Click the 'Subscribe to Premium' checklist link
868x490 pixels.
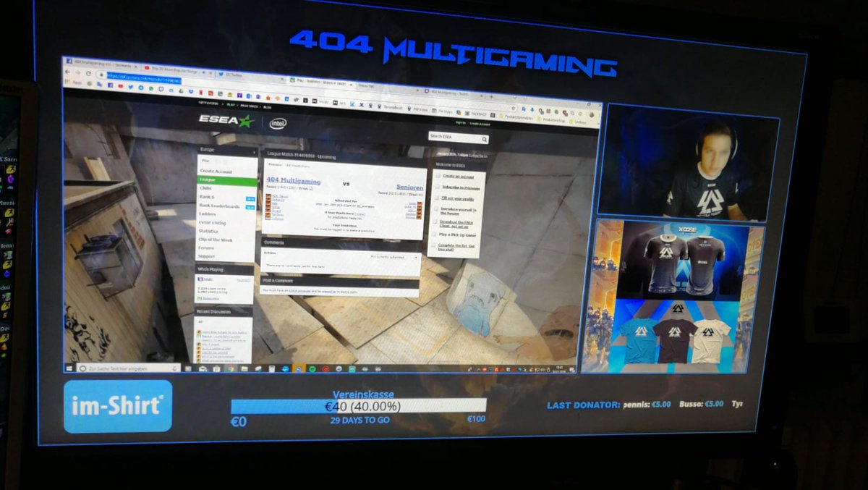461,187
